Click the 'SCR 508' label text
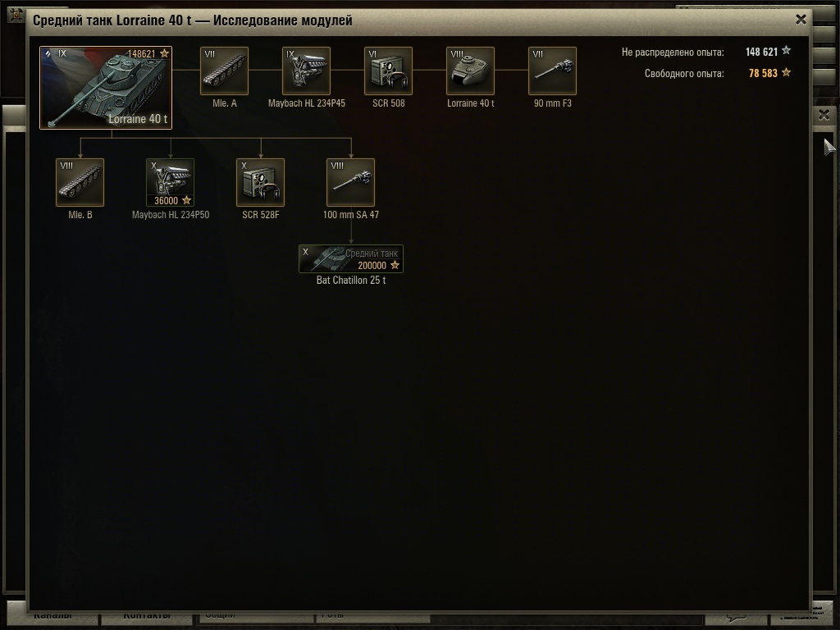Image resolution: width=840 pixels, height=630 pixels. [x=388, y=103]
